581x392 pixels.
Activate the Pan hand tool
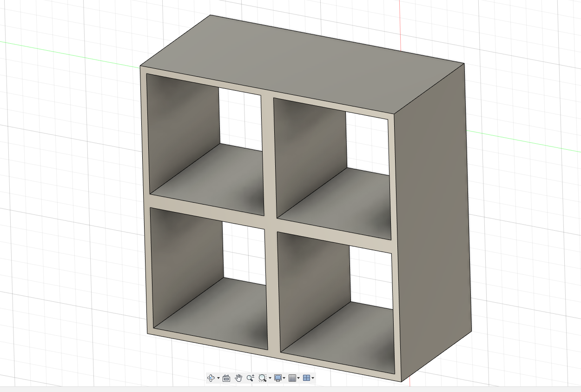coord(238,378)
